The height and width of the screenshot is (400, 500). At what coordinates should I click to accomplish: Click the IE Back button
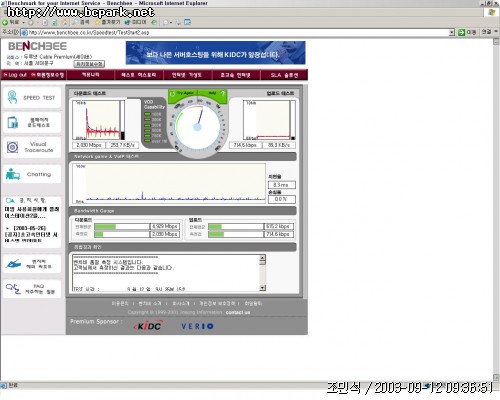click(11, 22)
